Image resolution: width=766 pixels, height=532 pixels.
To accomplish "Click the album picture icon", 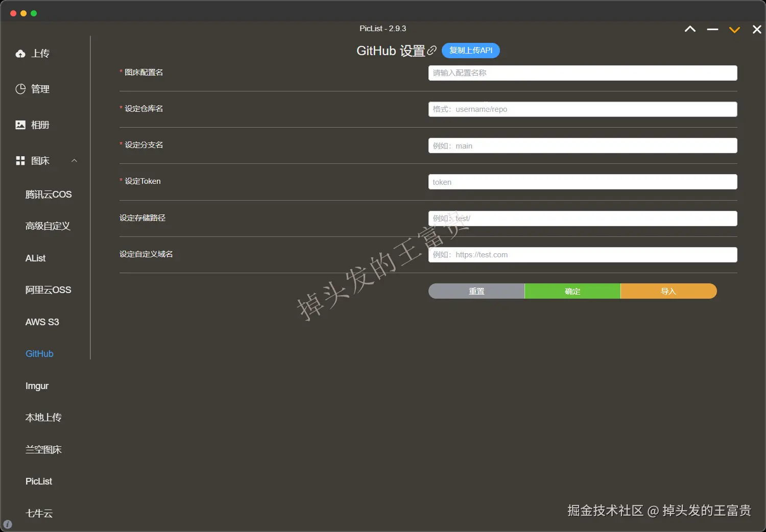I will coord(20,125).
